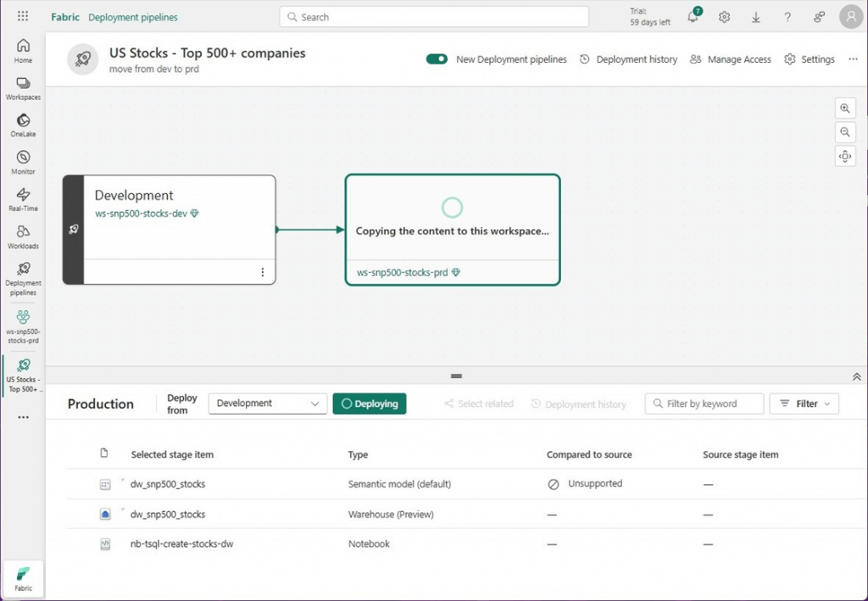868x601 pixels.
Task: Click the download icon in top bar
Action: (755, 17)
